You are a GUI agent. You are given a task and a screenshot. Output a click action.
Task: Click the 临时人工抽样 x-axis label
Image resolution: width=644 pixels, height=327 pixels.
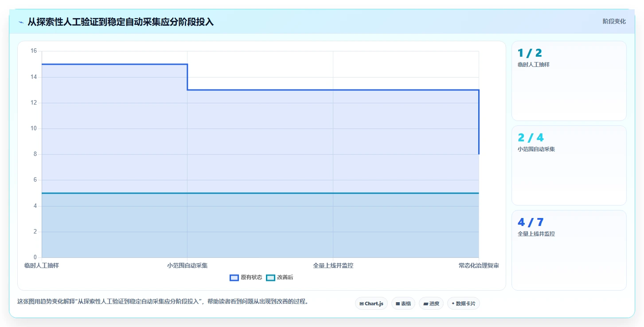tap(42, 265)
